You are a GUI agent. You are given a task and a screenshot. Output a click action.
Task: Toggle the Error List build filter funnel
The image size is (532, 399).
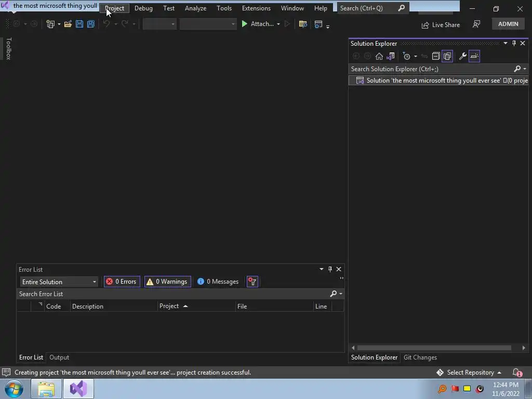[x=252, y=282]
